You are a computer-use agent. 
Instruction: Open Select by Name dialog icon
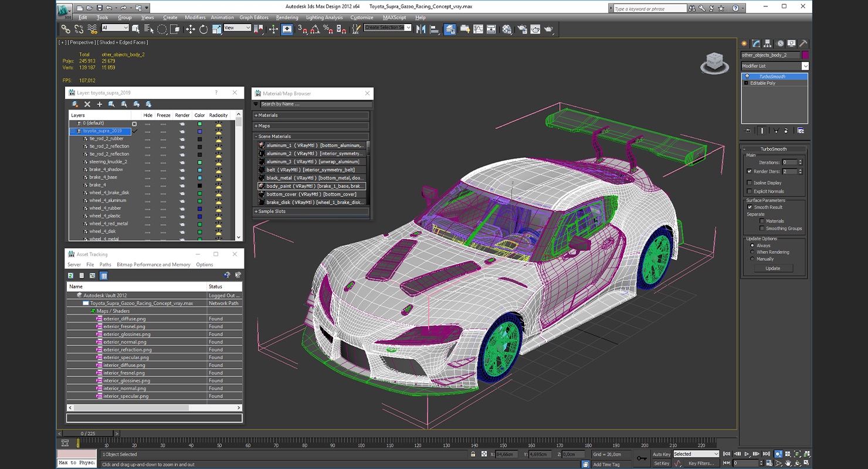[x=148, y=29]
